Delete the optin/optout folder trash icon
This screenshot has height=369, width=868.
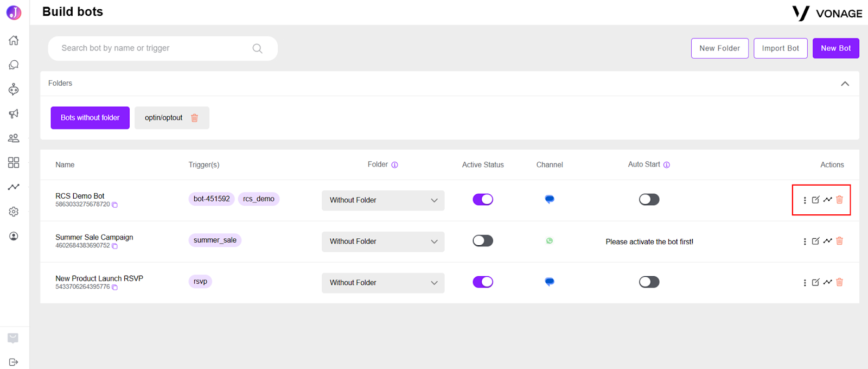195,118
